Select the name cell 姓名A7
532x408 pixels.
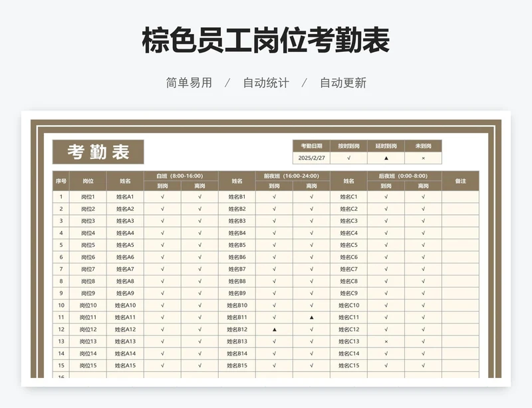click(125, 269)
